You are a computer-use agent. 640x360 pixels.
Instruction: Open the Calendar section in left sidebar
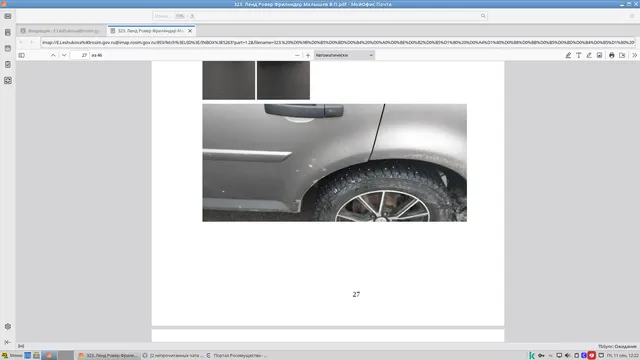click(x=8, y=48)
